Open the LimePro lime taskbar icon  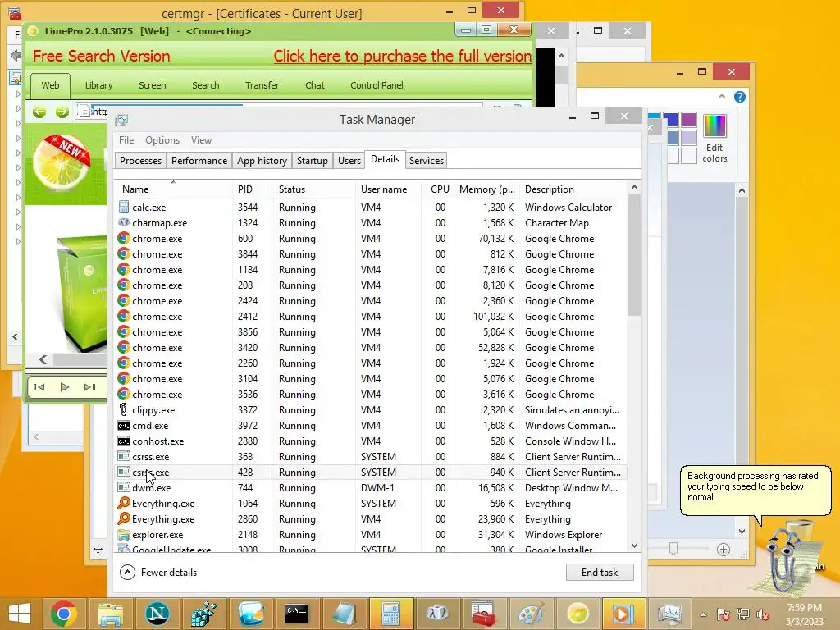tap(578, 614)
